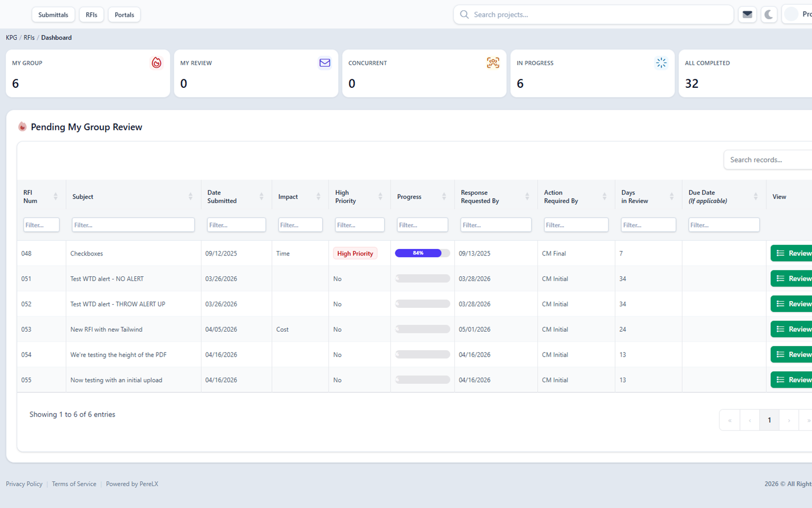Click the In Progress spinner icon
Viewport: 812px width, 508px height.
661,62
